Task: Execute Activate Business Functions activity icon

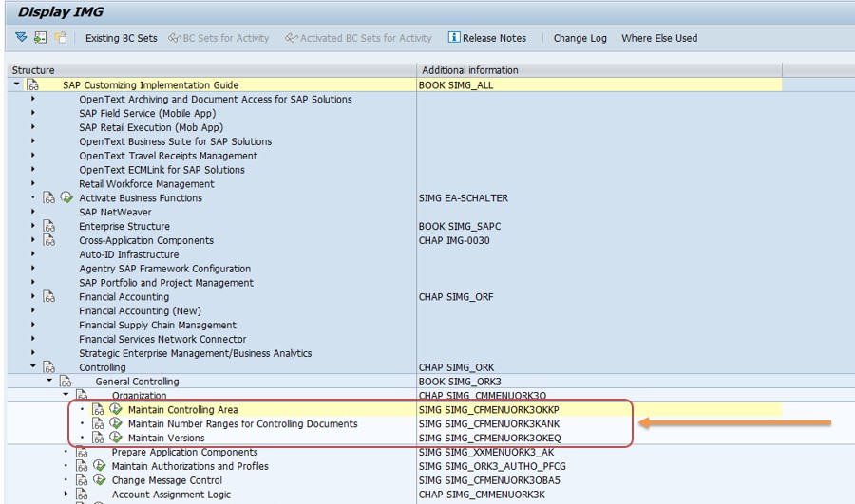Action: point(66,197)
